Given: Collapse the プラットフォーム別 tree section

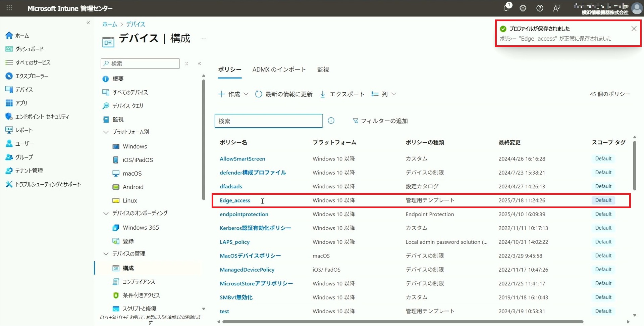Looking at the screenshot, I should pyautogui.click(x=106, y=132).
